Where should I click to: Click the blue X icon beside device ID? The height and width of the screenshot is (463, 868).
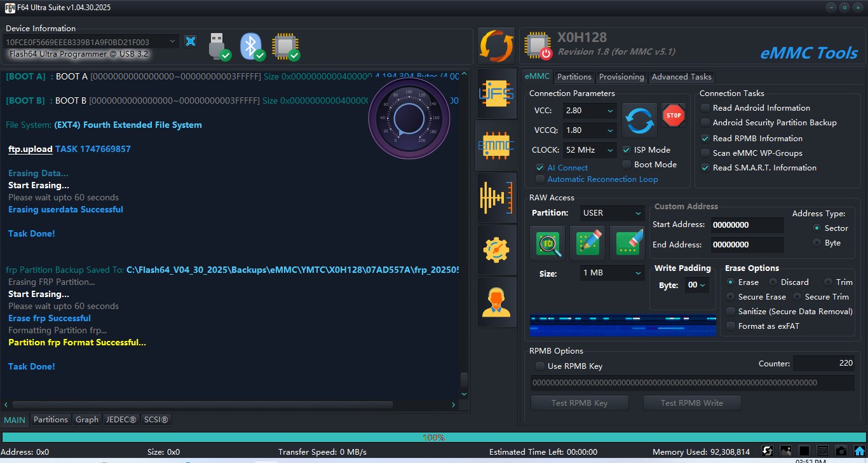[190, 41]
